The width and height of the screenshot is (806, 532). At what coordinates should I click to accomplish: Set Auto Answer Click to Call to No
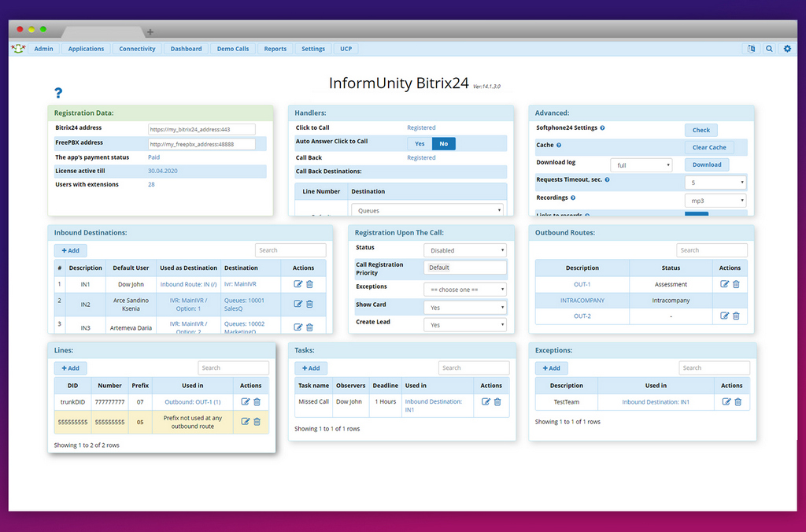(x=443, y=143)
